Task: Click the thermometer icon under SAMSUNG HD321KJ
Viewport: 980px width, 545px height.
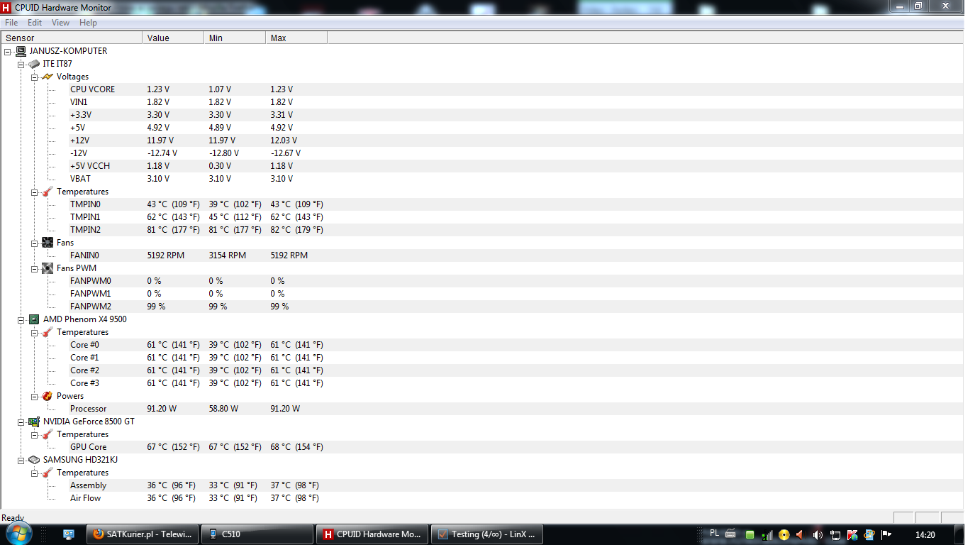Action: (48, 473)
